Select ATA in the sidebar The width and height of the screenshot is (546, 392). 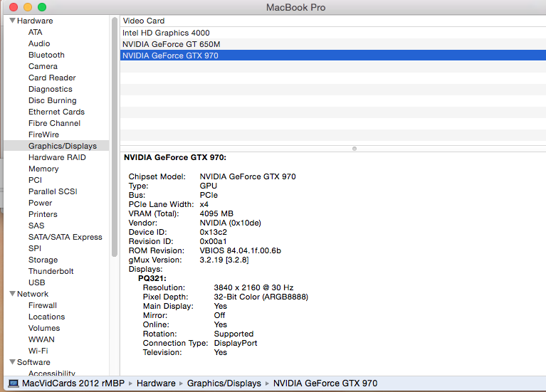click(x=35, y=32)
